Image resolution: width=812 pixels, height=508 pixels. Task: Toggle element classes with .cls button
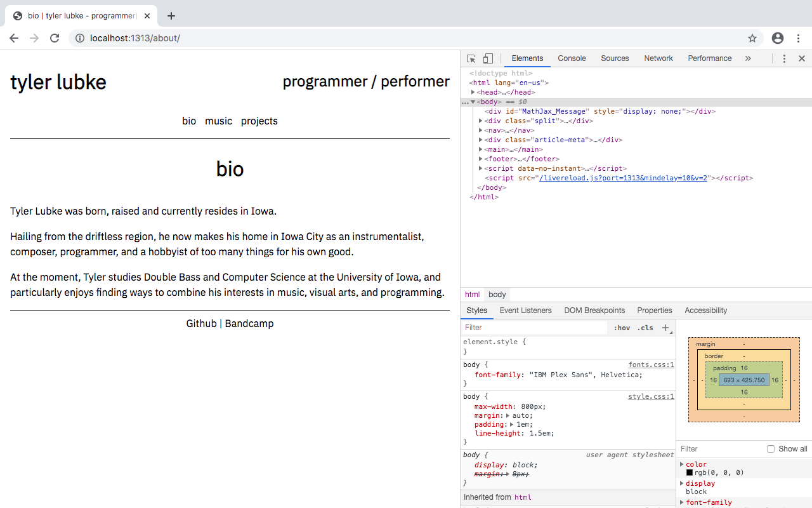click(645, 328)
